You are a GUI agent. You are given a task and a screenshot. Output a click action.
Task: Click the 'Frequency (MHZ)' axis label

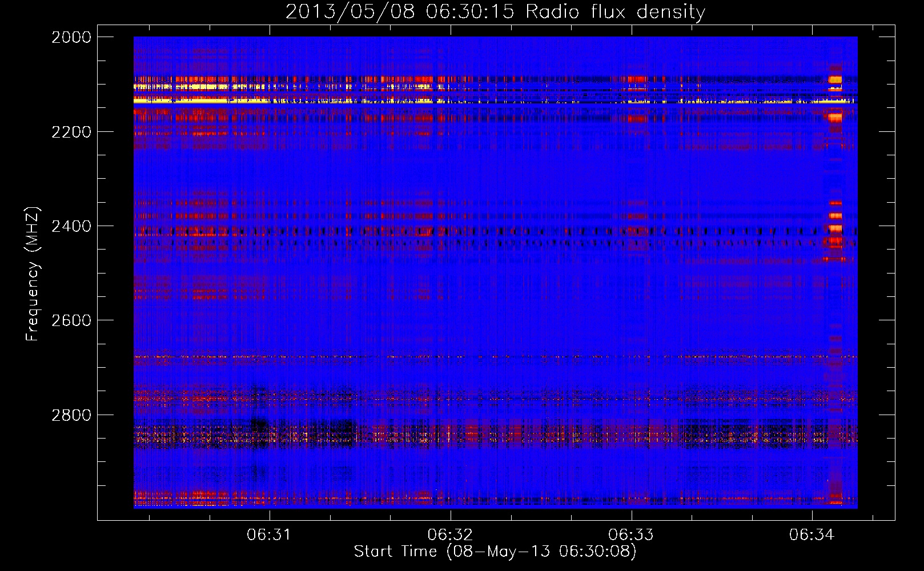(x=33, y=274)
